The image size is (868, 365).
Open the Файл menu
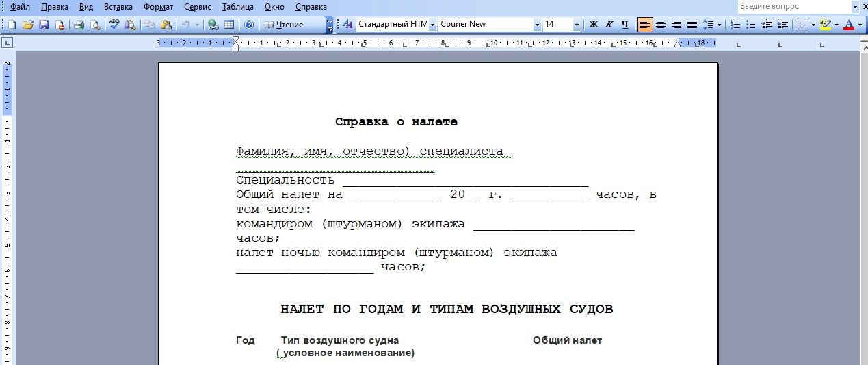pos(20,7)
